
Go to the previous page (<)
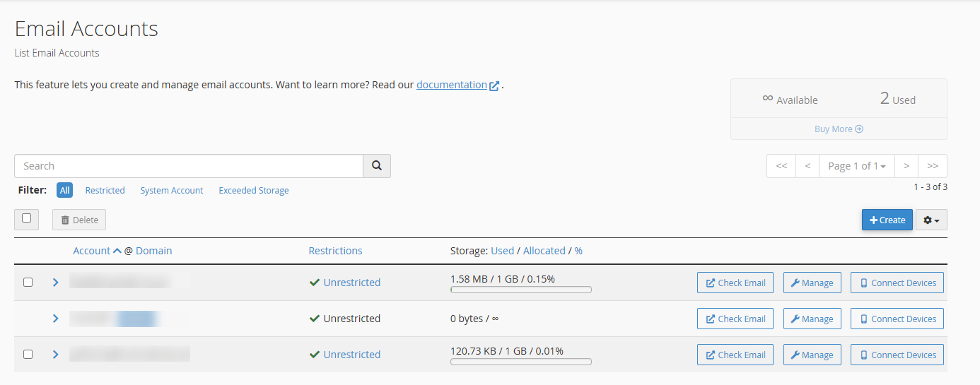pyautogui.click(x=807, y=166)
